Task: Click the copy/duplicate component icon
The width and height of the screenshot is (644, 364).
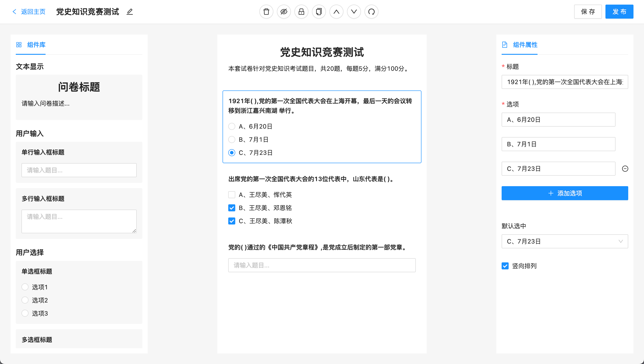Action: [319, 12]
